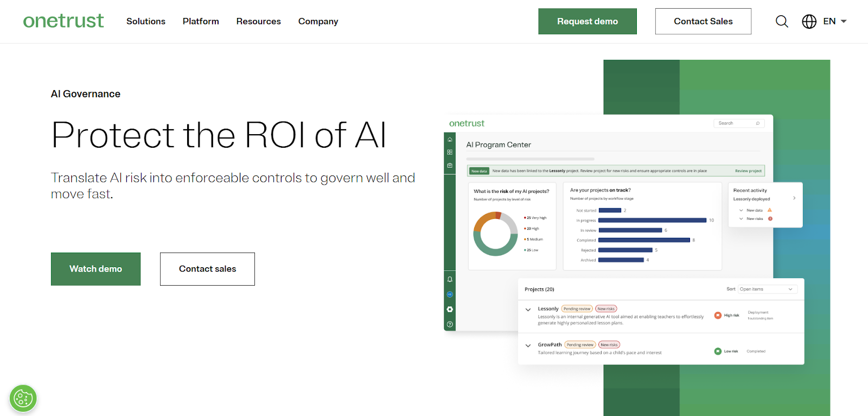Click the Not started bar in chart
Viewport: 868px width, 416px height.
(610, 210)
